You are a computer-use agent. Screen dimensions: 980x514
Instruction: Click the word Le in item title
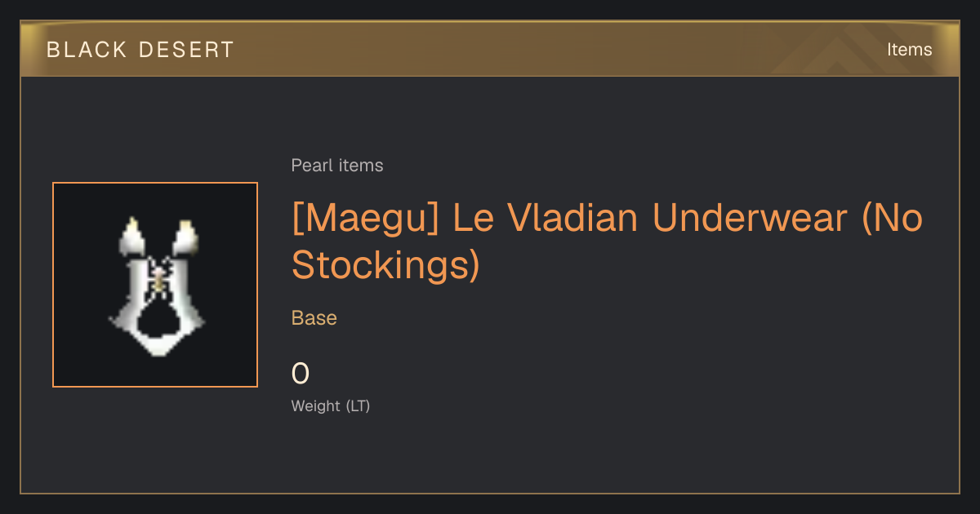coord(474,219)
